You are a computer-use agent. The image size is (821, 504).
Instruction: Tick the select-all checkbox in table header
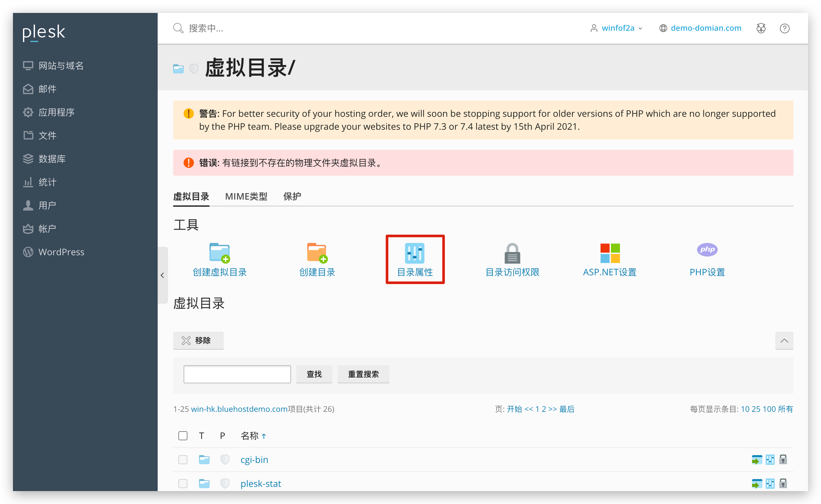click(x=183, y=436)
